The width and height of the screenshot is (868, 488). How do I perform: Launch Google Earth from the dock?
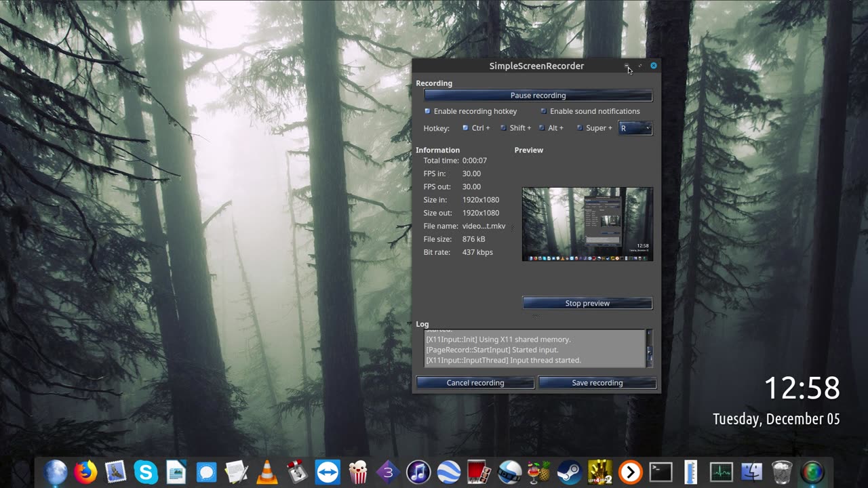[449, 472]
